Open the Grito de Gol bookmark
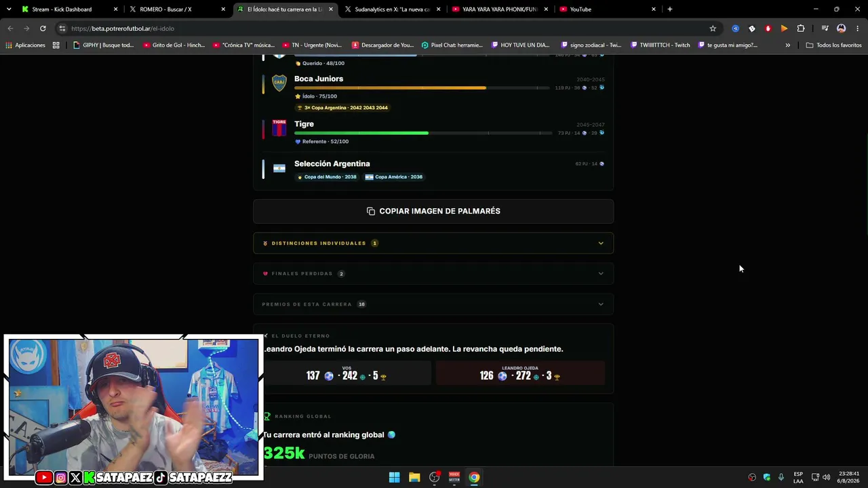Viewport: 868px width, 488px height. 174,45
